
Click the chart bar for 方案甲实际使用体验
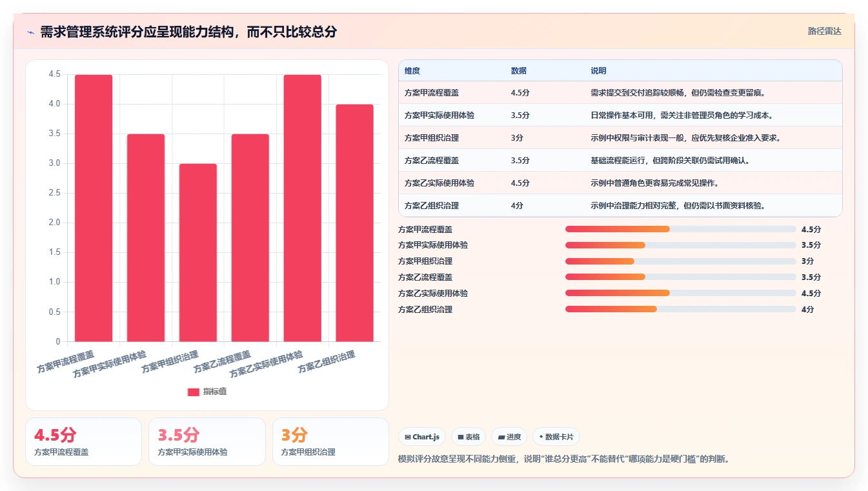[x=146, y=237]
